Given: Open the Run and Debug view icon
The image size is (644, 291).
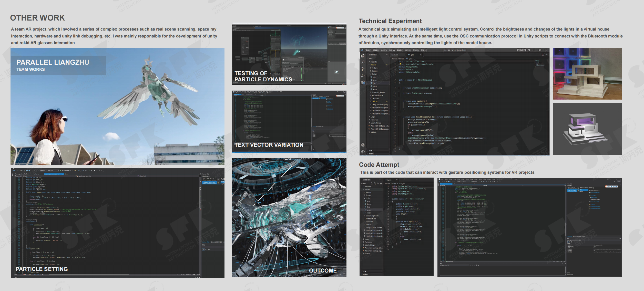Looking at the screenshot, I should [363, 76].
